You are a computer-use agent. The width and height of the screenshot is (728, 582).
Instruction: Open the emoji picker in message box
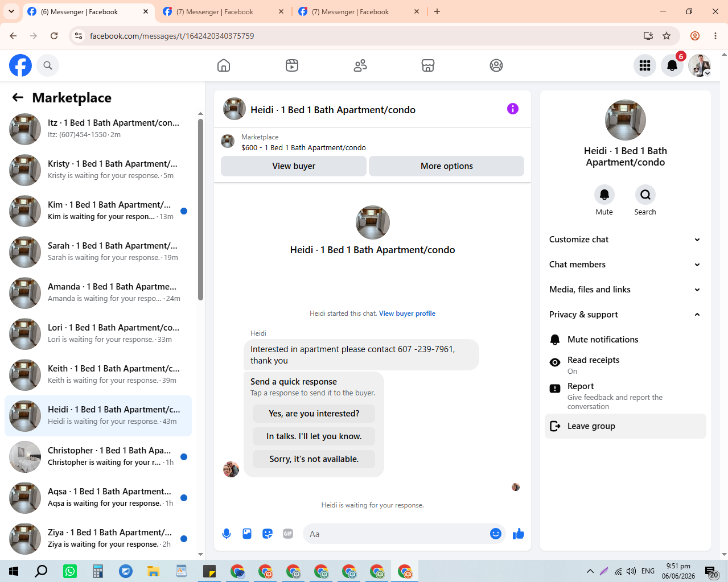(496, 534)
